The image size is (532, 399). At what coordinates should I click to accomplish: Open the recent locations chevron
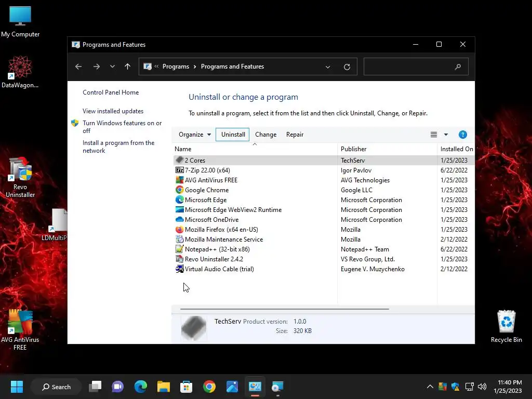coord(112,66)
